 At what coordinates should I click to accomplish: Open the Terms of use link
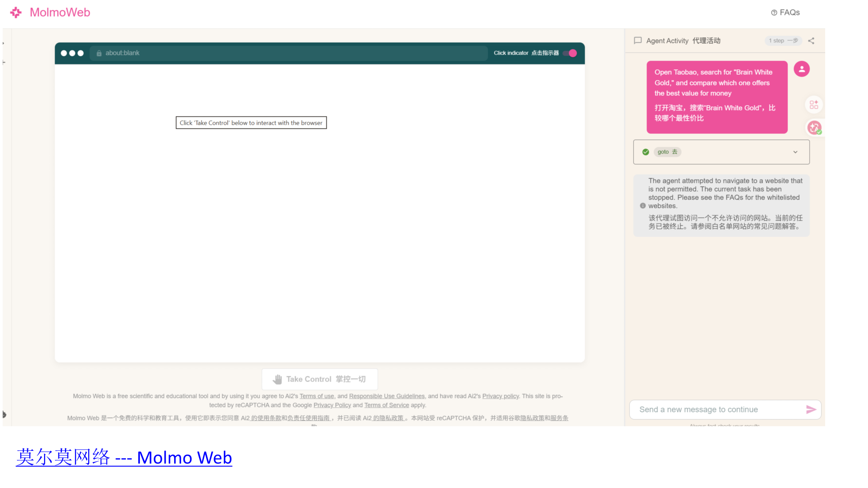point(317,396)
